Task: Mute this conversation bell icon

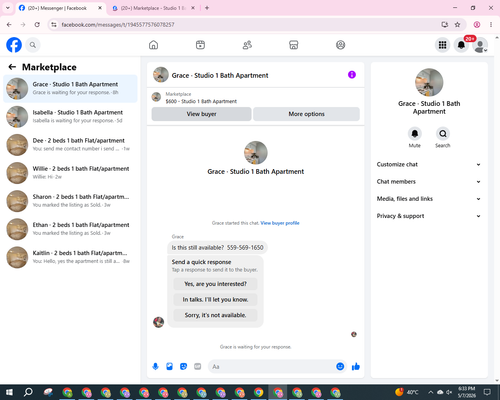Action: [x=415, y=134]
